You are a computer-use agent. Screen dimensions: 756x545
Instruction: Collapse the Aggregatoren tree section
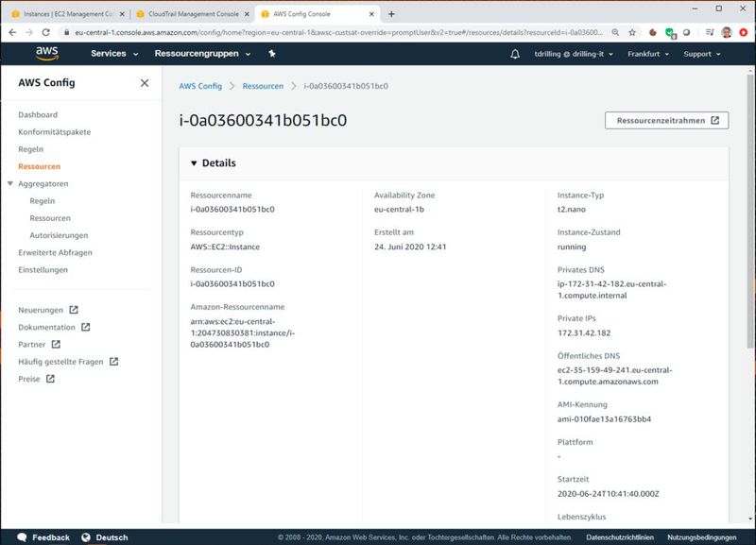coord(10,183)
